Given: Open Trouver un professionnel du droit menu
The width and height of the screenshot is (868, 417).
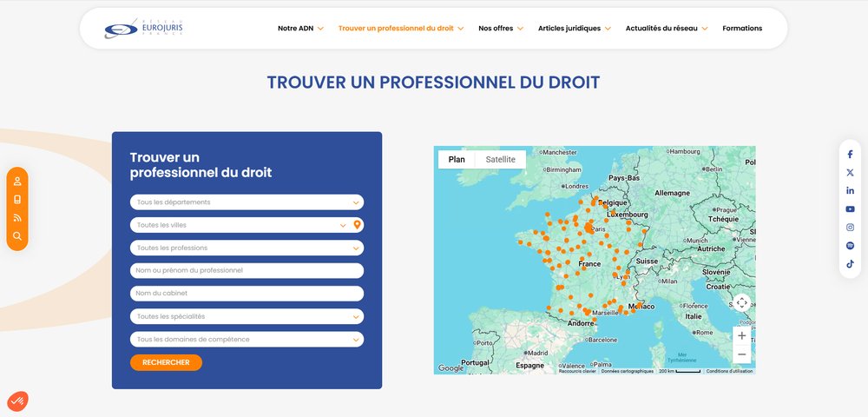Looking at the screenshot, I should 401,29.
